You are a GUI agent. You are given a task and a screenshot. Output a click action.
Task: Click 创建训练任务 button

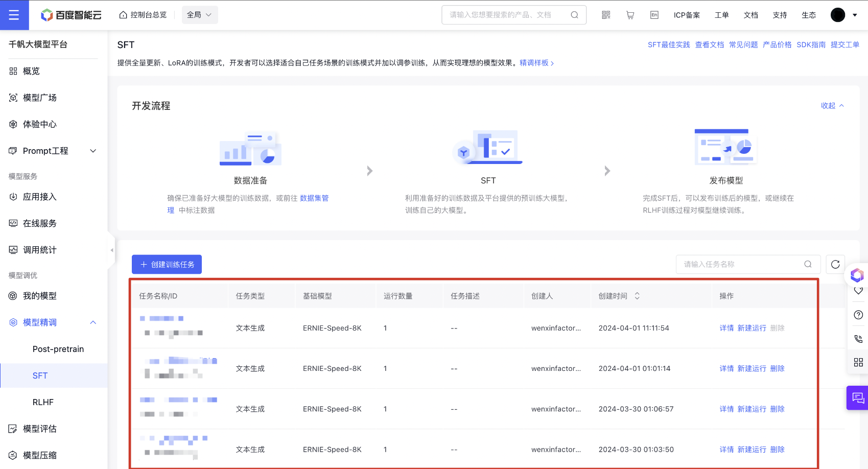(167, 264)
